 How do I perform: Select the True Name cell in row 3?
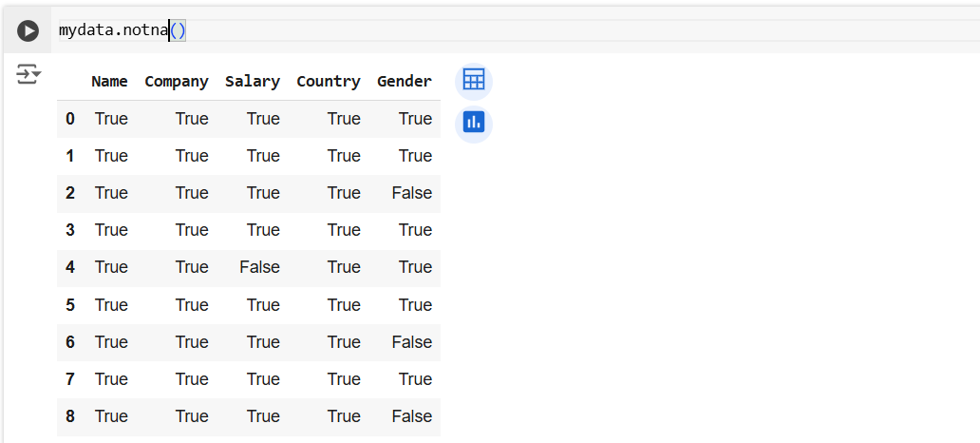pos(111,230)
